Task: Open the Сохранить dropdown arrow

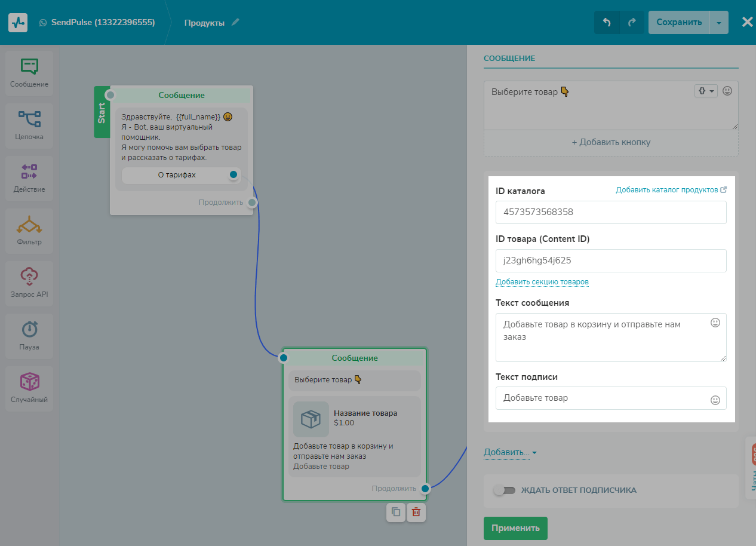Action: [719, 23]
